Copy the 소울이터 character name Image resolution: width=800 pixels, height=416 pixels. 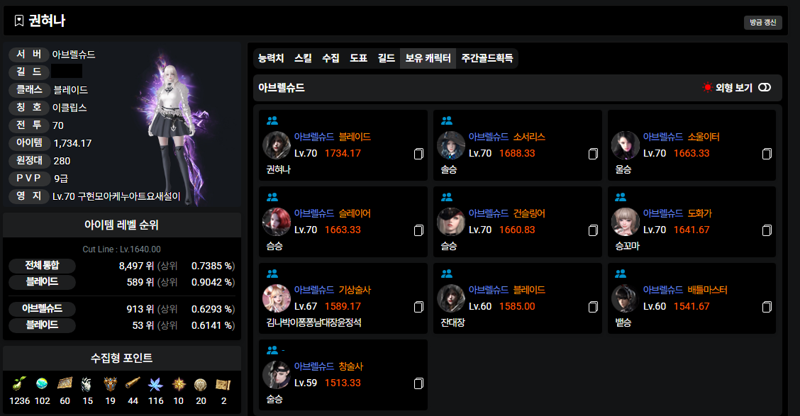pyautogui.click(x=767, y=154)
